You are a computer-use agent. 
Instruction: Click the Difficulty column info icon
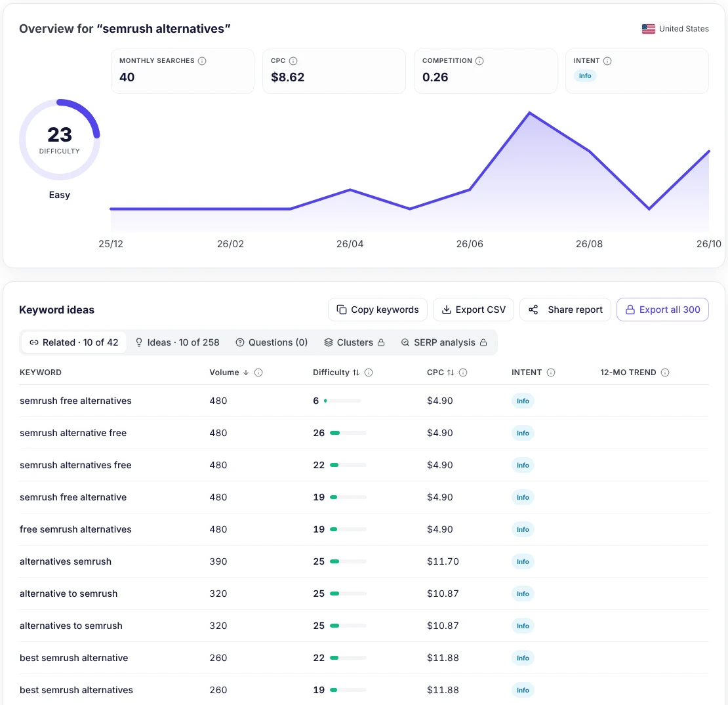coord(369,373)
